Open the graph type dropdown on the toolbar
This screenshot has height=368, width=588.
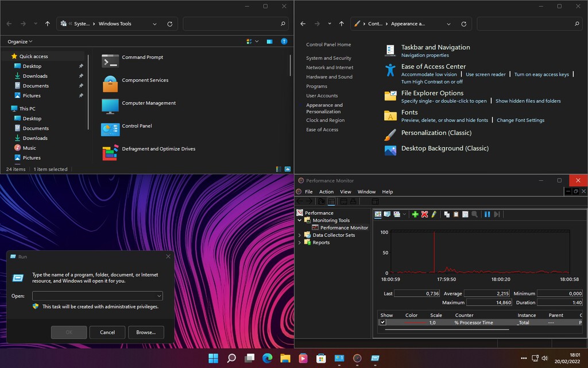click(404, 214)
